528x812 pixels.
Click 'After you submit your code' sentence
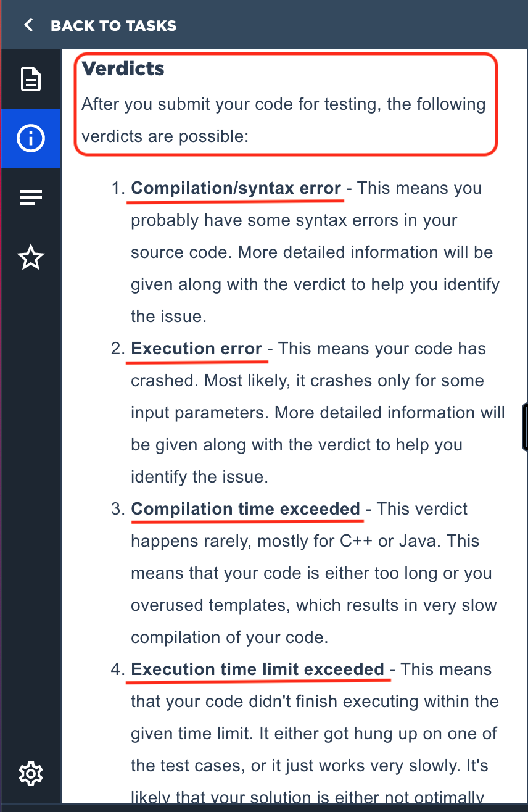(283, 120)
